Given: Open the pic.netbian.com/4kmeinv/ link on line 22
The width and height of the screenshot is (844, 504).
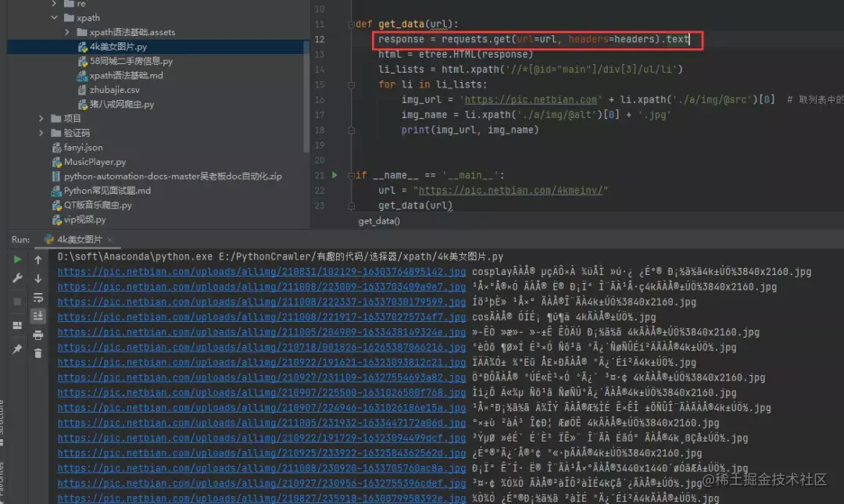Looking at the screenshot, I should (x=510, y=190).
